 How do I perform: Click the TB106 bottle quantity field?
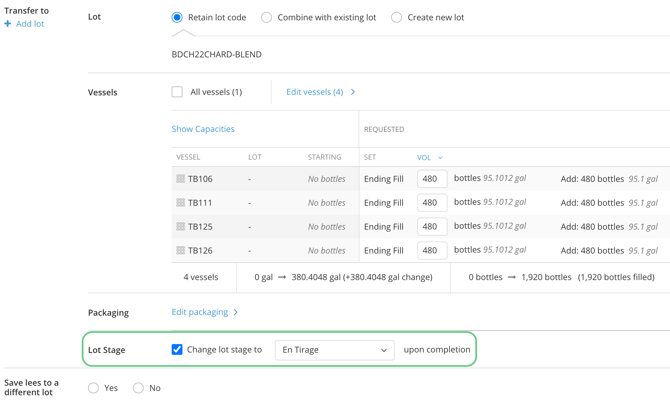pyautogui.click(x=432, y=179)
